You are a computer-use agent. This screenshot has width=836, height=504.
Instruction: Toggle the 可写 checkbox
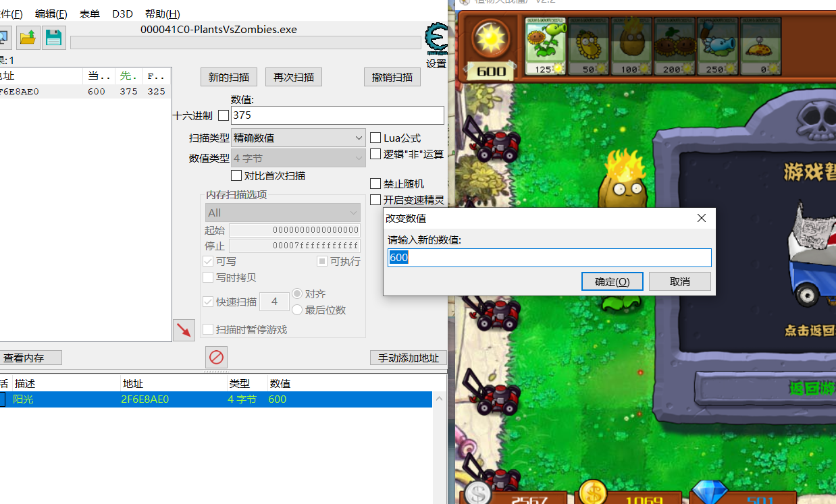pyautogui.click(x=209, y=261)
